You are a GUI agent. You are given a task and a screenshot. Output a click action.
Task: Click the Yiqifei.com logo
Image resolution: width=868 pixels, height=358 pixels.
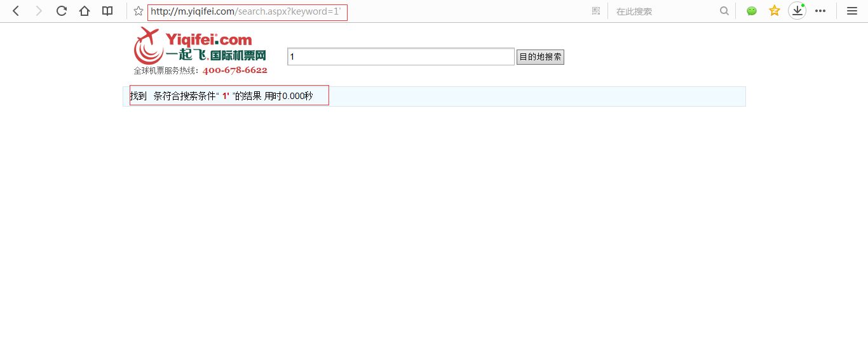[x=200, y=45]
